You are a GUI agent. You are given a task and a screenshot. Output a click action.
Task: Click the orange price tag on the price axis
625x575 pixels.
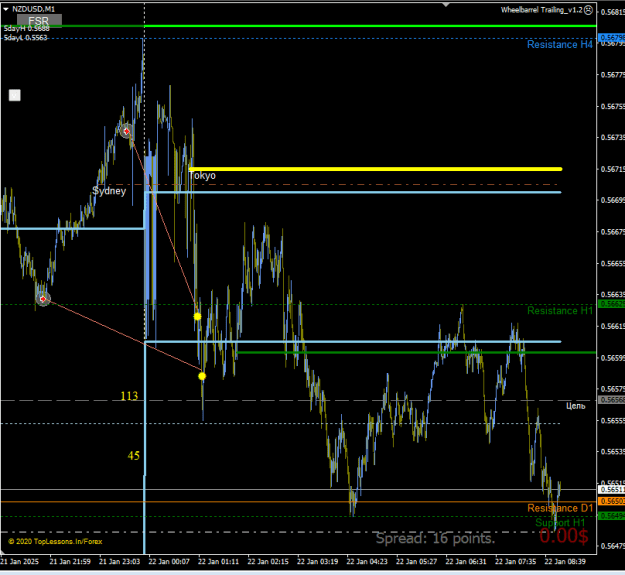[x=611, y=501]
